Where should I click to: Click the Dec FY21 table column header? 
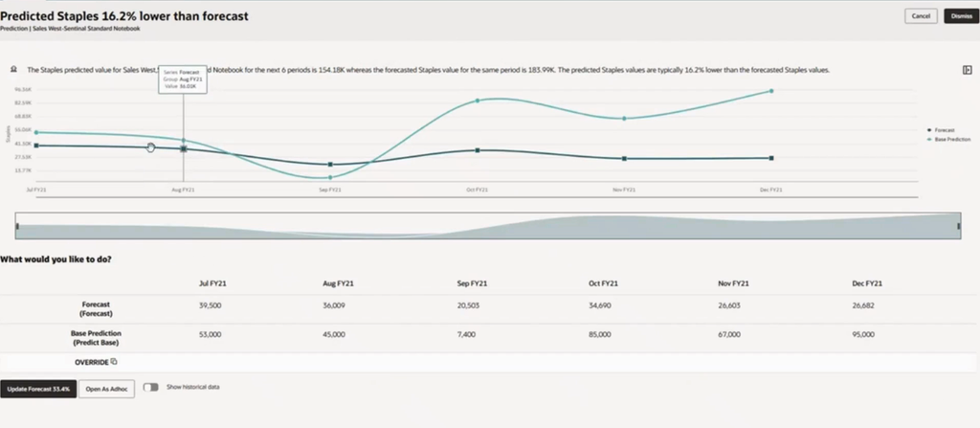click(x=867, y=283)
